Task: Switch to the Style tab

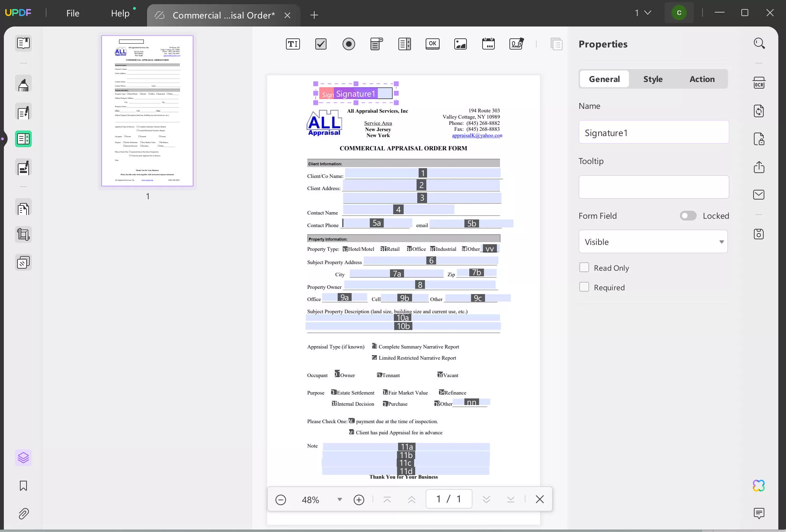Action: point(653,79)
